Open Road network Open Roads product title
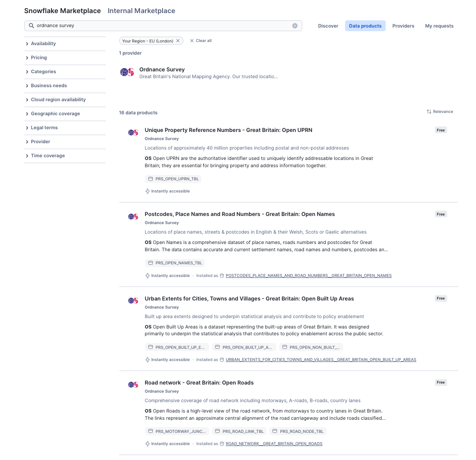Image resolution: width=476 pixels, height=460 pixels. click(x=199, y=383)
